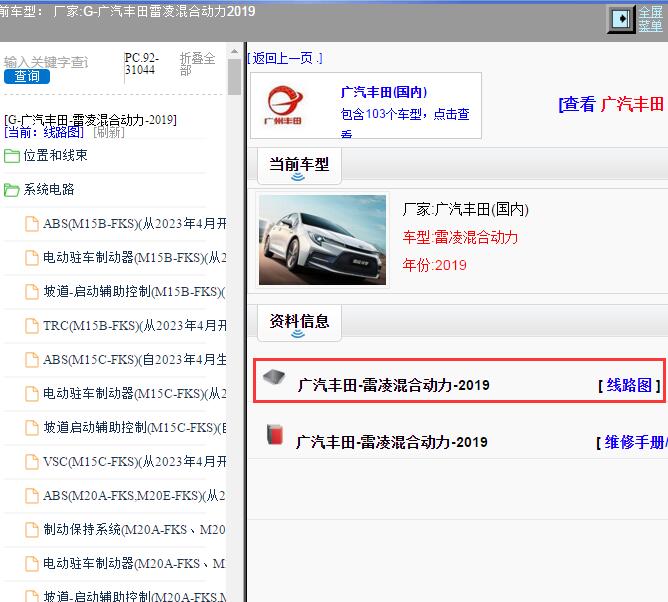Open 制动保持系统(M20A-FKS) document
This screenshot has width=668, height=602.
click(x=135, y=530)
